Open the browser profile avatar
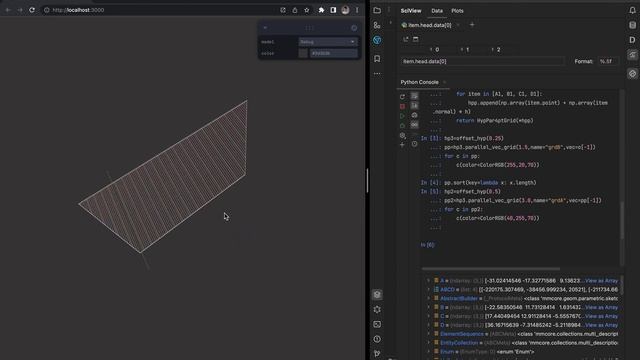 point(345,10)
